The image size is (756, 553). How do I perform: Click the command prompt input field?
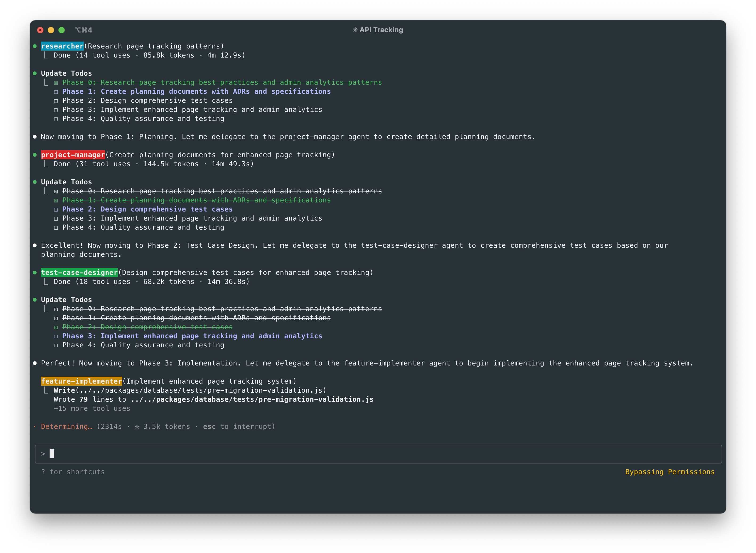(x=378, y=454)
